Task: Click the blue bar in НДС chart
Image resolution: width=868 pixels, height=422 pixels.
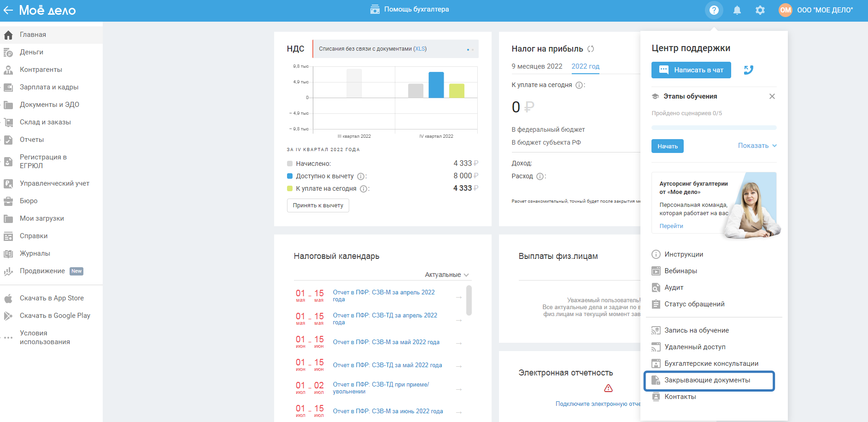Action: 436,85
